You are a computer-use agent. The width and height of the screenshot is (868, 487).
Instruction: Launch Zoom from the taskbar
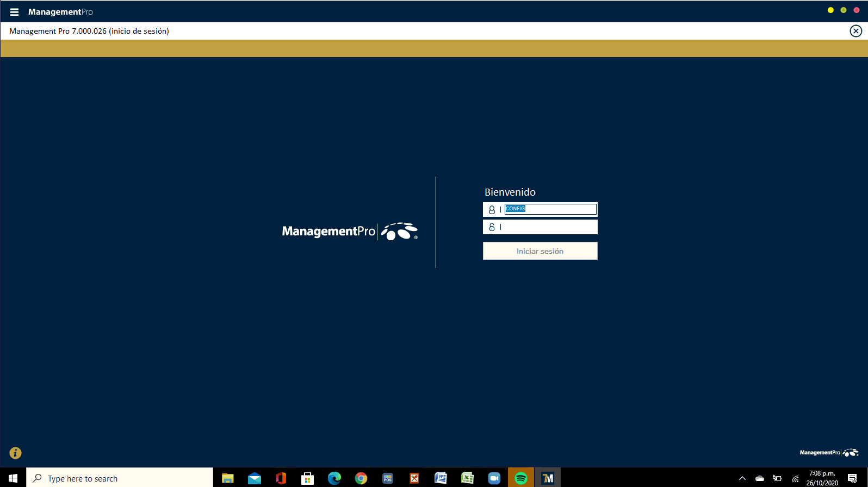[x=494, y=478]
